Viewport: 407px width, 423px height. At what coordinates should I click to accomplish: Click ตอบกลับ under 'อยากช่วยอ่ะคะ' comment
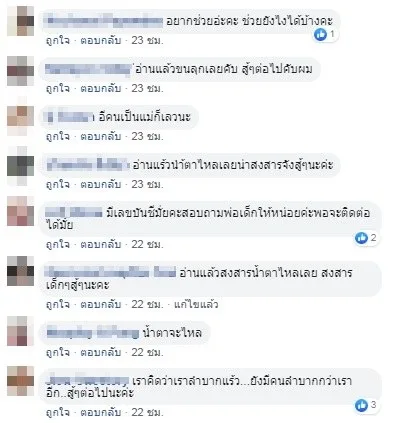pyautogui.click(x=101, y=41)
